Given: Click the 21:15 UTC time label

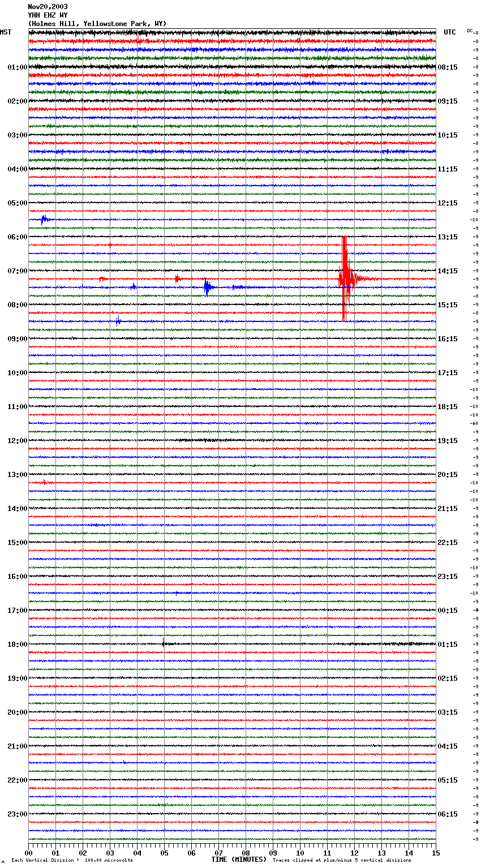Looking at the screenshot, I should click(448, 509).
